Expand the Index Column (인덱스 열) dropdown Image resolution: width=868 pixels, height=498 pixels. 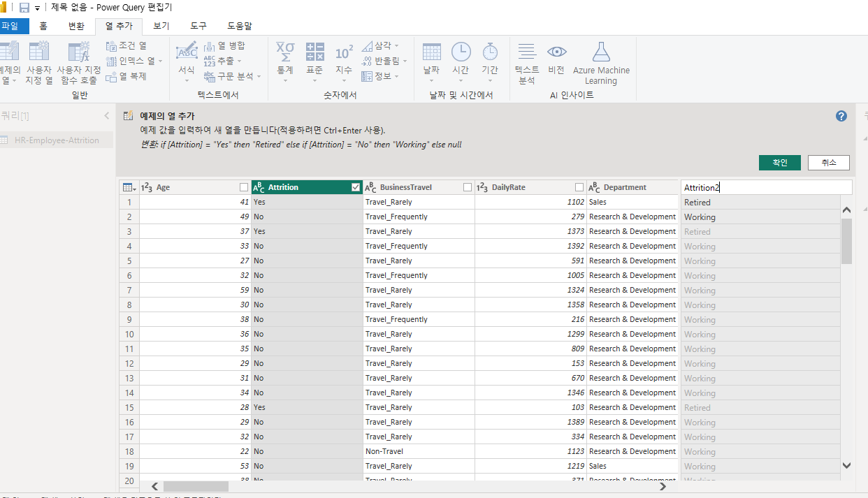(x=160, y=61)
